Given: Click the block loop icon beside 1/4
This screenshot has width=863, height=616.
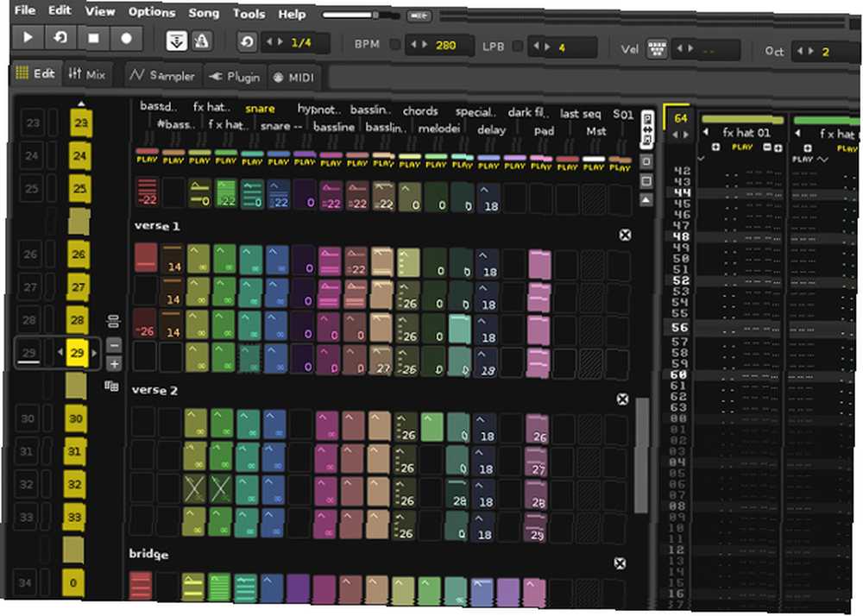Looking at the screenshot, I should click(247, 41).
